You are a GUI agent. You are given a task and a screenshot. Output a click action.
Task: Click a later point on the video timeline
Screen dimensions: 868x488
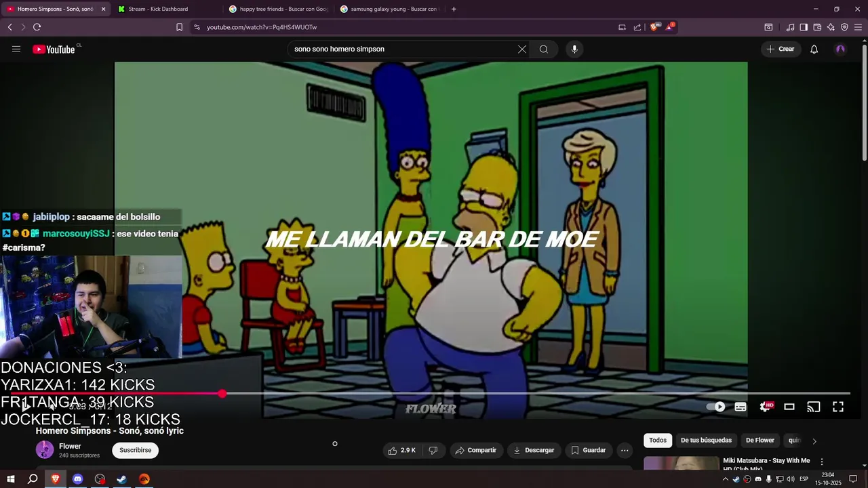[536, 394]
